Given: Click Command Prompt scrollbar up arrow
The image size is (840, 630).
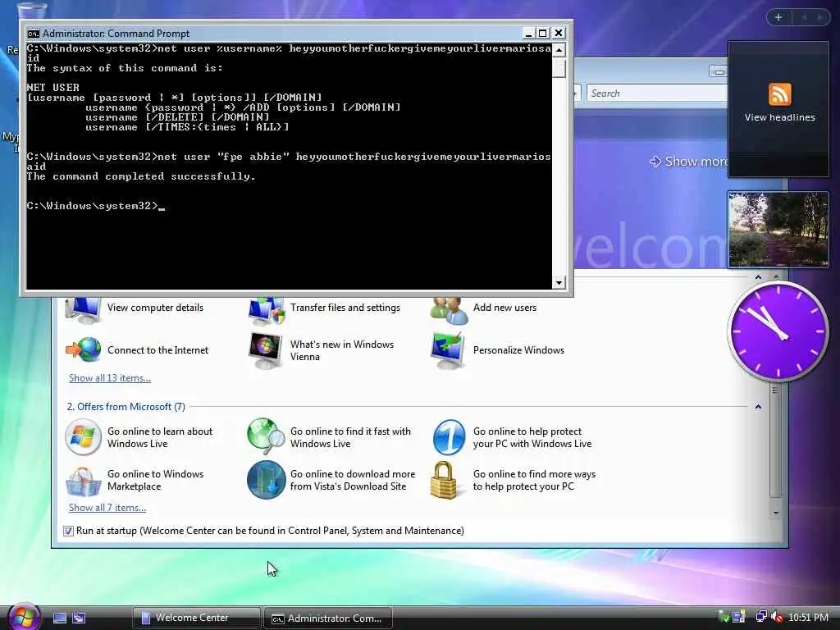Looking at the screenshot, I should point(559,50).
